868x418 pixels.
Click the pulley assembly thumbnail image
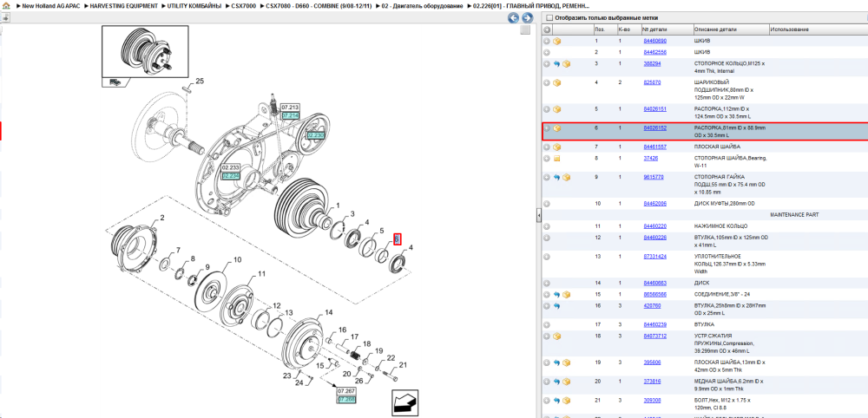(145, 51)
